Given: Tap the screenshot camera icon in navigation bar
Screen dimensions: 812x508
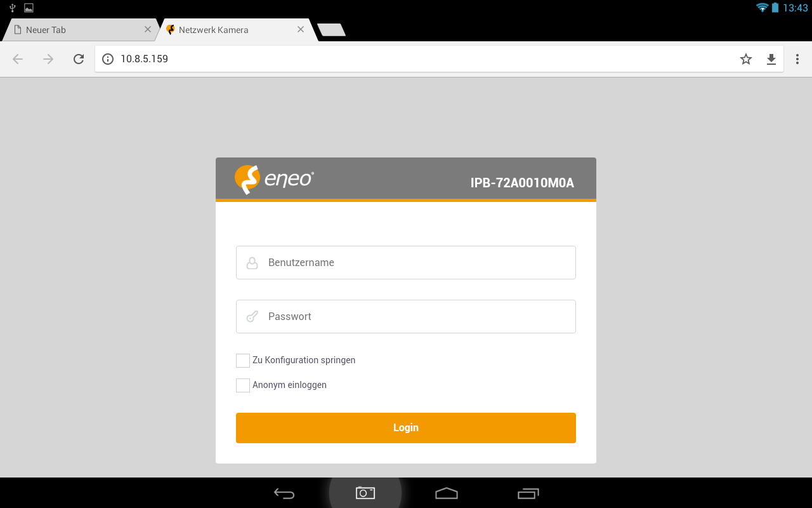Looking at the screenshot, I should tap(365, 493).
